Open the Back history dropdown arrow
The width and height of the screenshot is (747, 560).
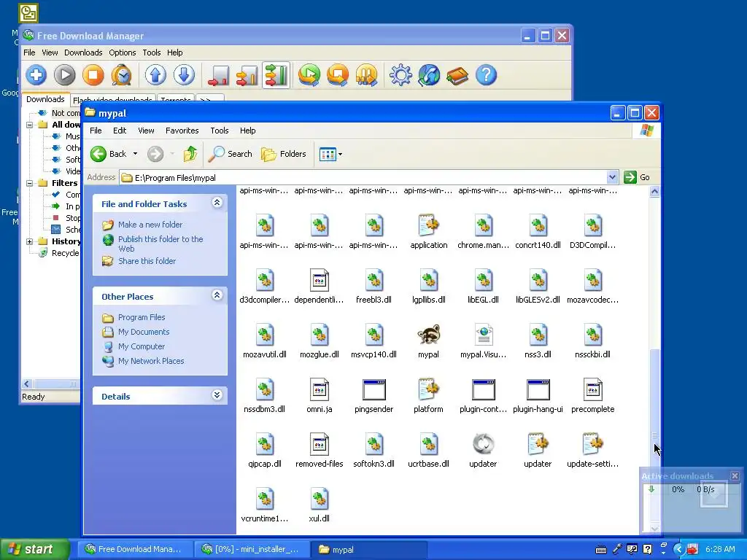[135, 154]
